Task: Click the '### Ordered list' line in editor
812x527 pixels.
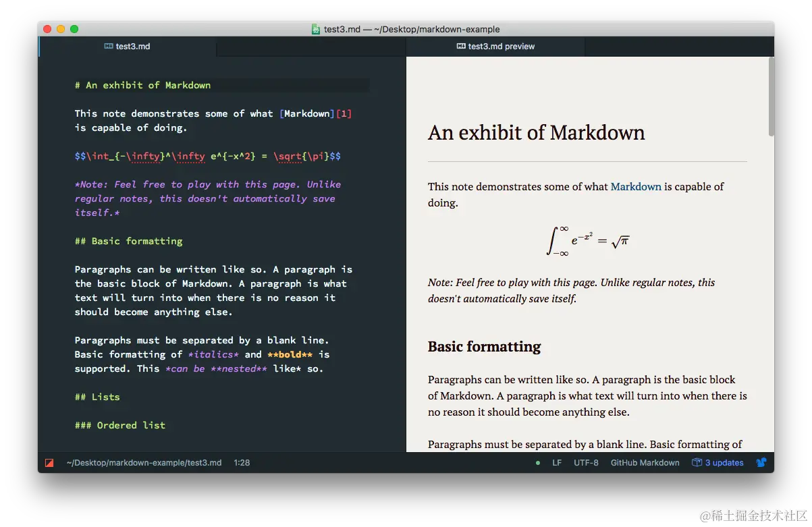Action: click(x=120, y=425)
